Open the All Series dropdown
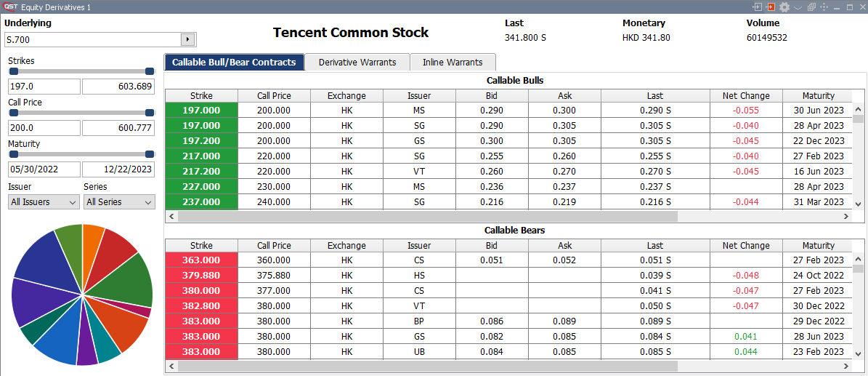 [x=120, y=202]
